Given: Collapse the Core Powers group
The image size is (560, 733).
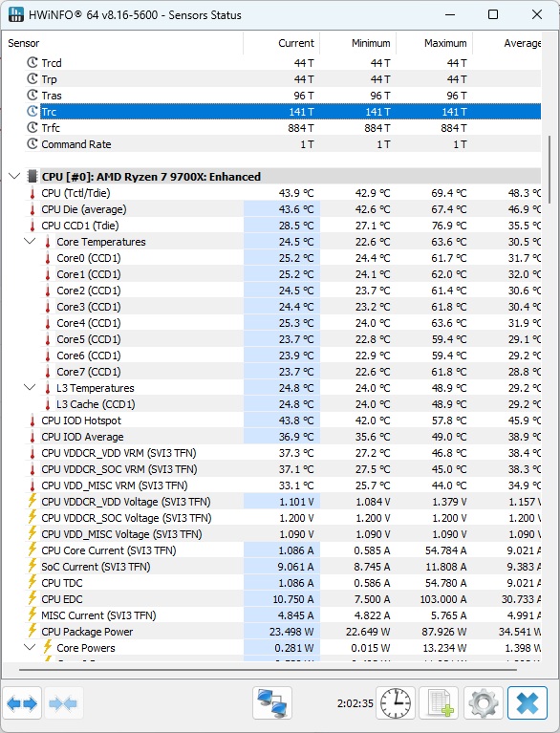Looking at the screenshot, I should coord(30,647).
